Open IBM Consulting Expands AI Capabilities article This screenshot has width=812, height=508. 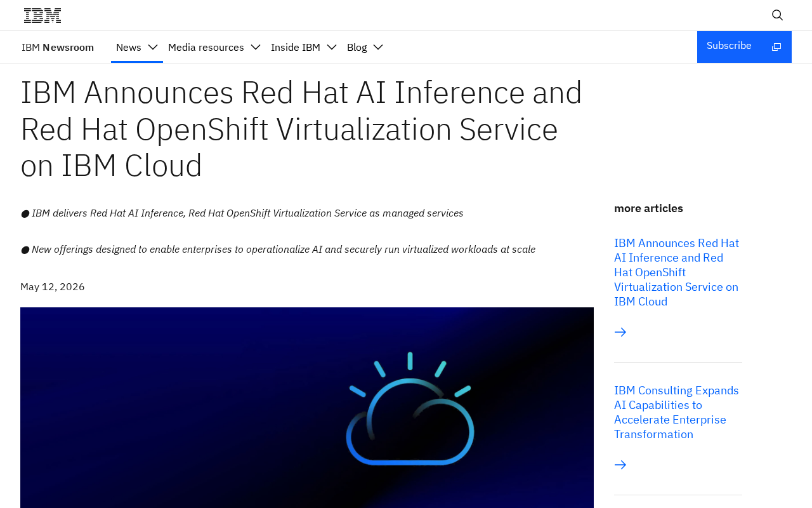coord(677,412)
